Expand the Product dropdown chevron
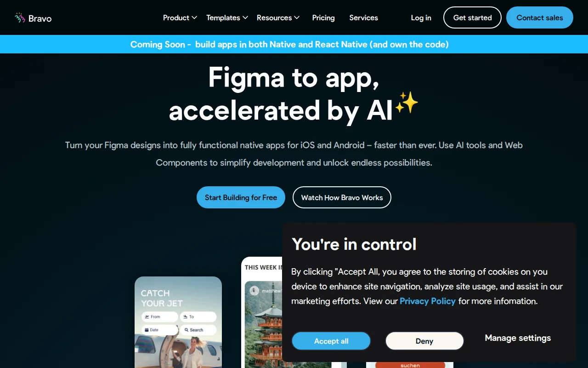Screen dimensions: 588x368 point(194,17)
